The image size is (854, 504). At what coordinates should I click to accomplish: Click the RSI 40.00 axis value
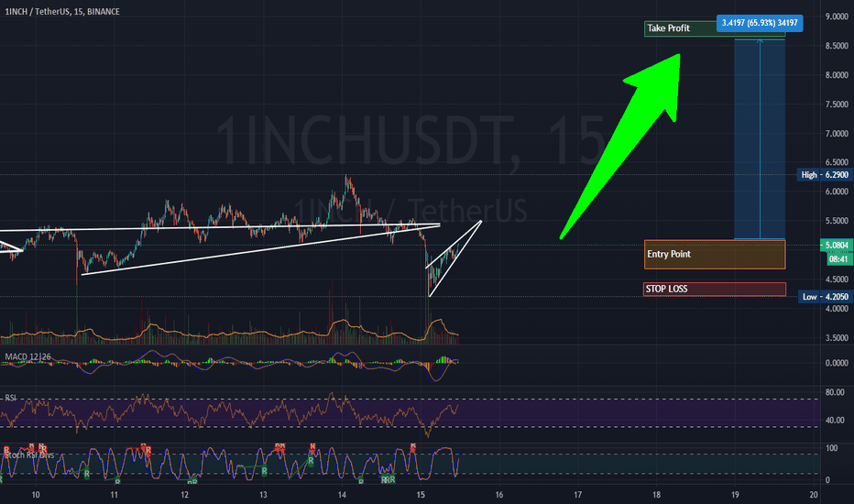(x=835, y=420)
